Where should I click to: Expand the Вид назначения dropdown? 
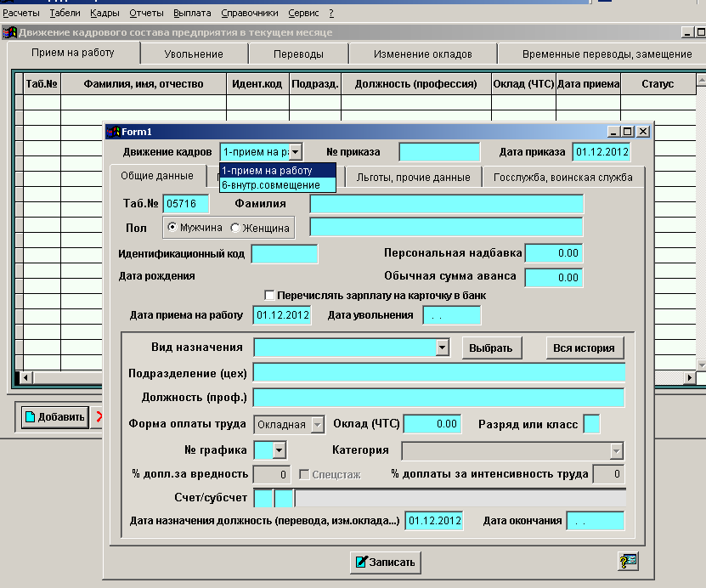point(442,348)
